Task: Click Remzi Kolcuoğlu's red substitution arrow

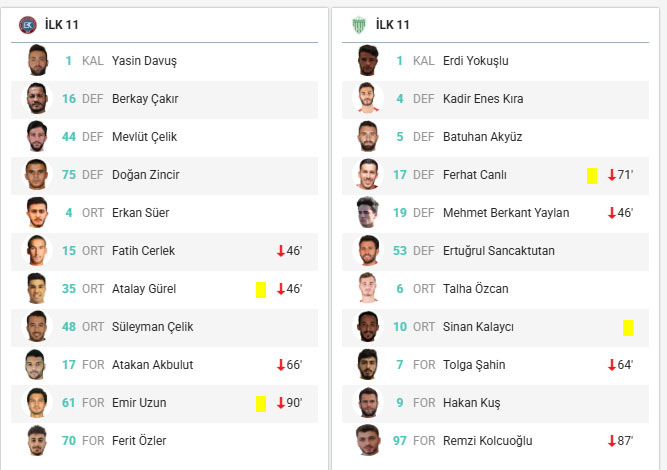Action: (x=612, y=441)
